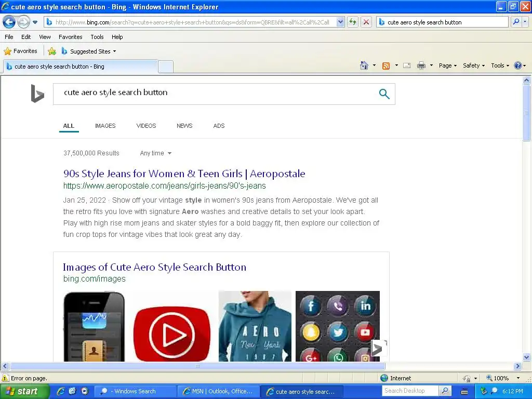The image size is (532, 399).
Task: Click the horizontal scrollbar left arrow
Action: pos(5,366)
